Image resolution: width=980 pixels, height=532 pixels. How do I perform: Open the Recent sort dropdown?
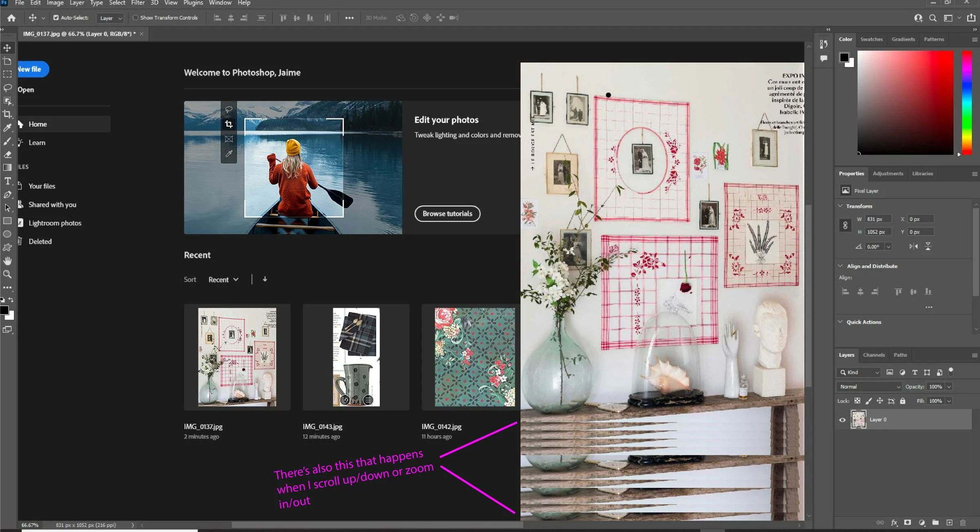coord(223,279)
